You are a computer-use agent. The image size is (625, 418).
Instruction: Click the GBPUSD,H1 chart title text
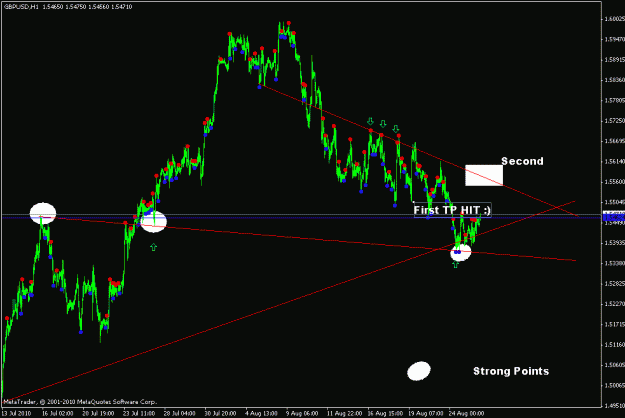[x=21, y=7]
